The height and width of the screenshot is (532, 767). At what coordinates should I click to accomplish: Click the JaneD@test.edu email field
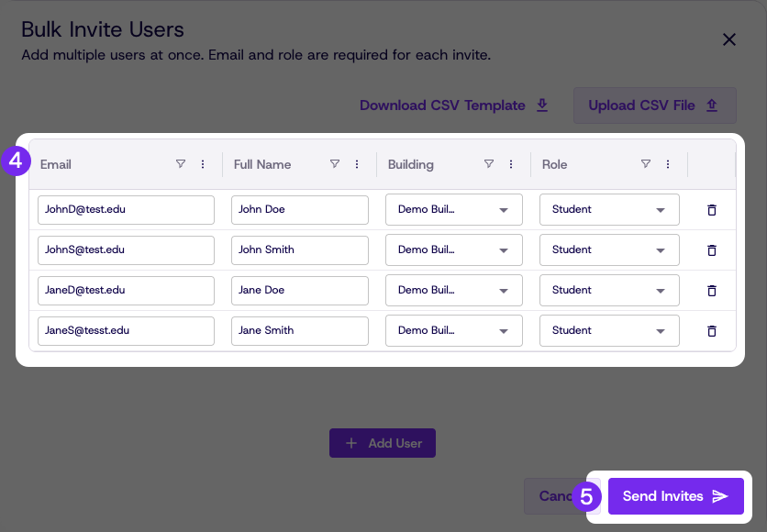126,291
